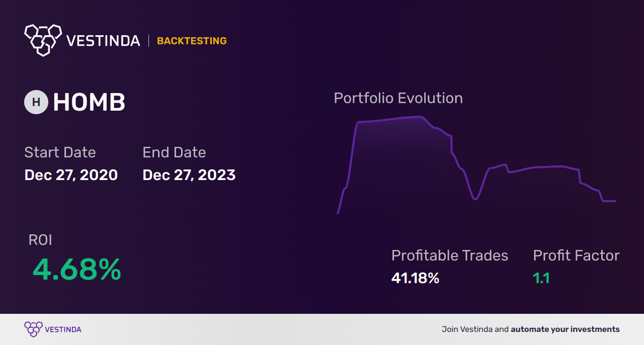Click the Profitable Trades label

coord(449,255)
